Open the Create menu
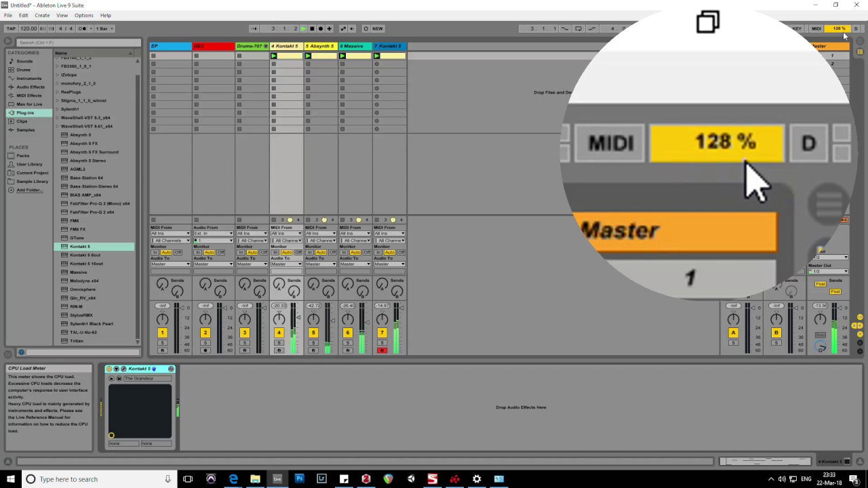This screenshot has height=488, width=868. tap(42, 15)
